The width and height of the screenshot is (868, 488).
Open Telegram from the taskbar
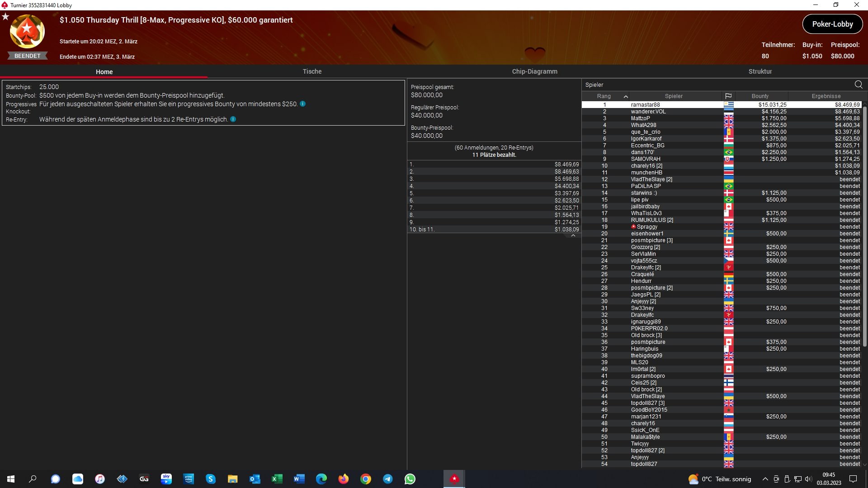[387, 479]
